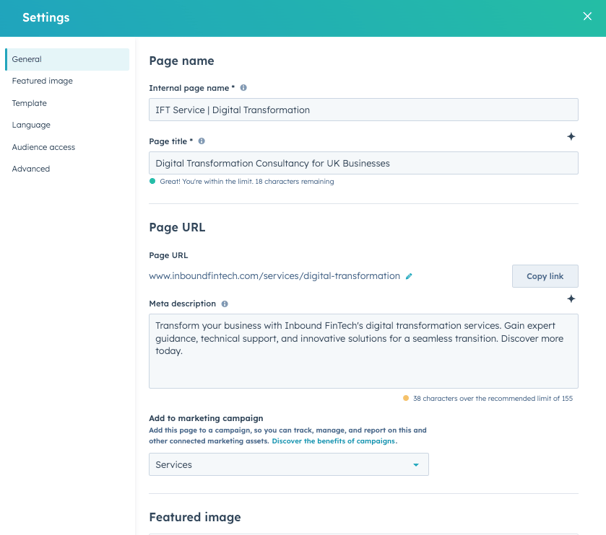
Task: Click into the Internal page name field
Action: pos(363,110)
